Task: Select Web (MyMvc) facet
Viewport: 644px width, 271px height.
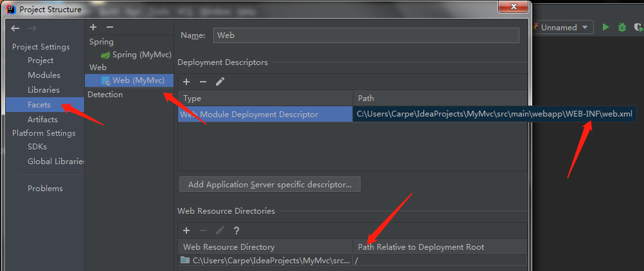Action: [129, 80]
